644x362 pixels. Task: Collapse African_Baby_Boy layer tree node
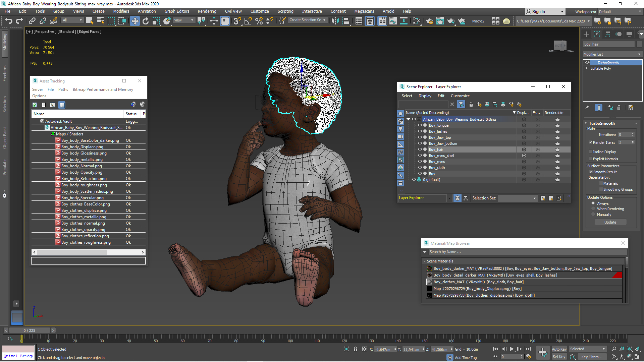[x=408, y=119]
